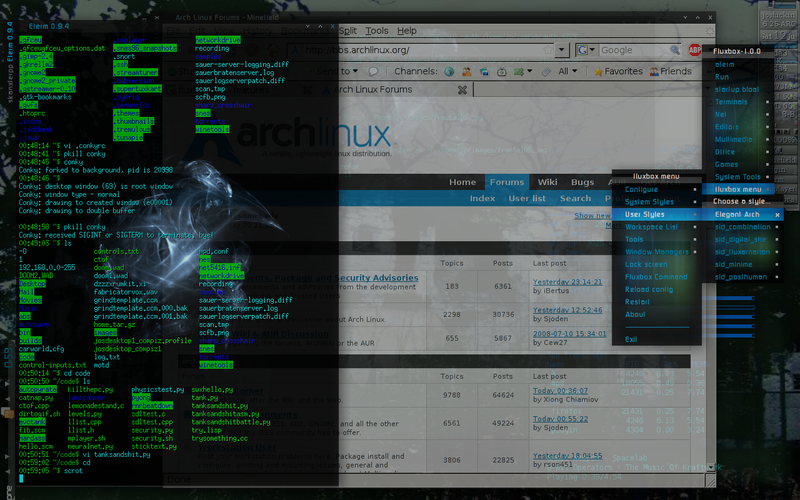The width and height of the screenshot is (800, 500).
Task: Choose Reload config menu entry
Action: (x=656, y=290)
